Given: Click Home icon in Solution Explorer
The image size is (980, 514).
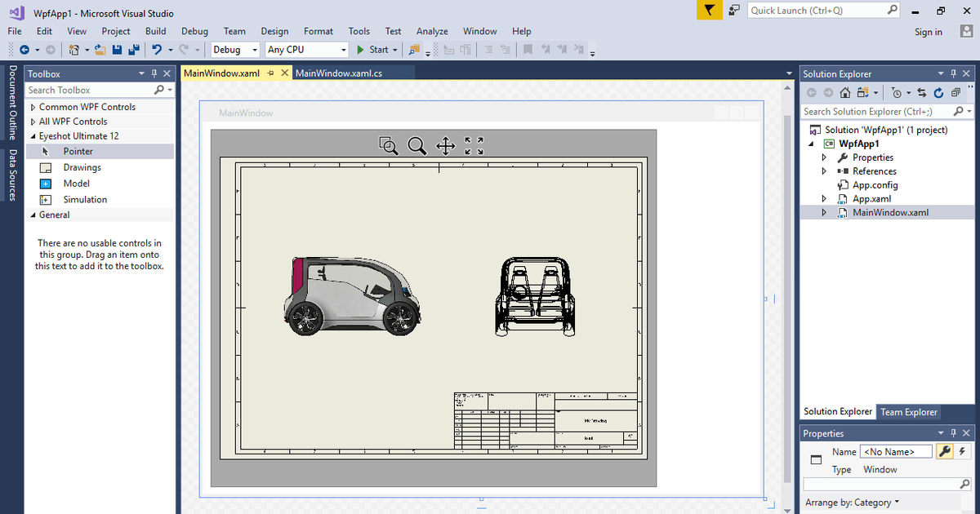Looking at the screenshot, I should [x=844, y=92].
